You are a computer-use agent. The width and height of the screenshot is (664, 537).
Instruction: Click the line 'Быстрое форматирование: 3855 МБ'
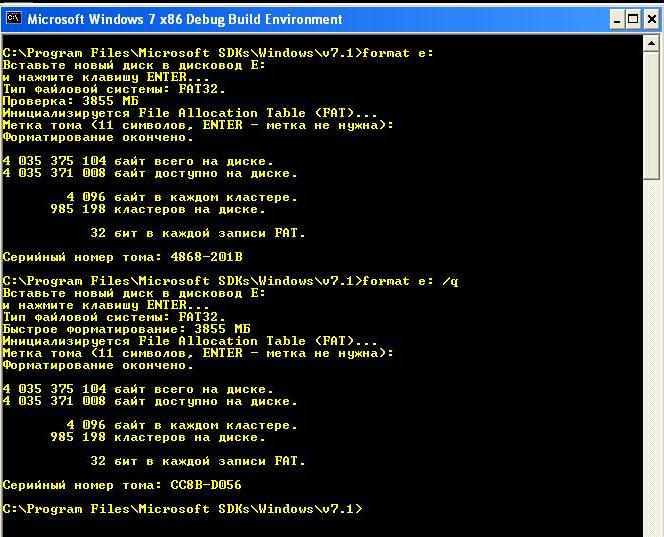tap(127, 329)
